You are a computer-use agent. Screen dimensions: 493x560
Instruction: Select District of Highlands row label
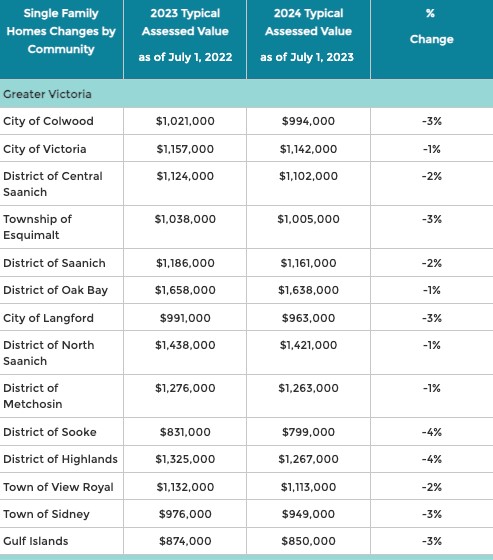tap(60, 459)
